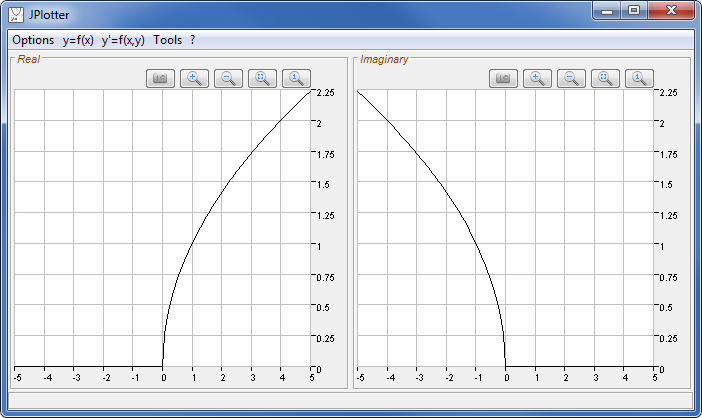Zoom in on the Real plot

click(x=195, y=79)
